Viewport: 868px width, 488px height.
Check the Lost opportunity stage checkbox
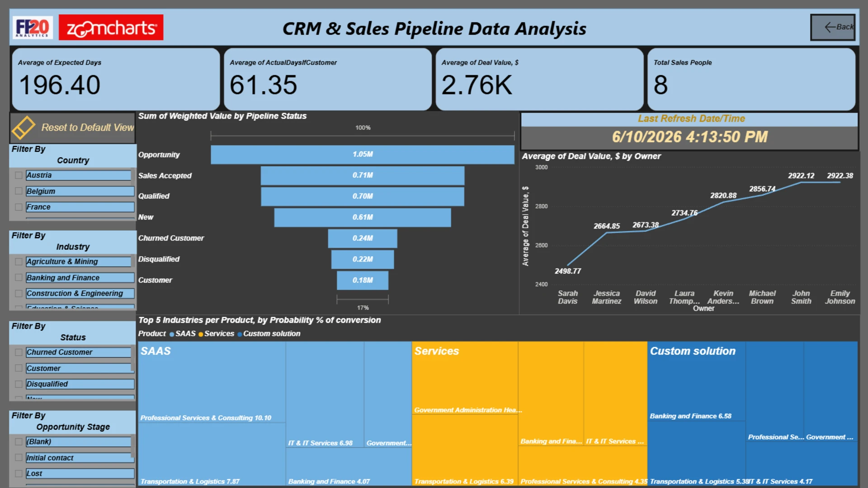pos(19,474)
